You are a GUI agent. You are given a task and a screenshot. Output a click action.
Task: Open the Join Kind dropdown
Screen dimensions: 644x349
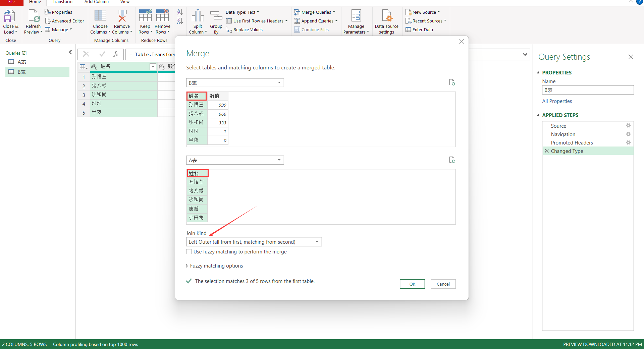[x=254, y=242]
